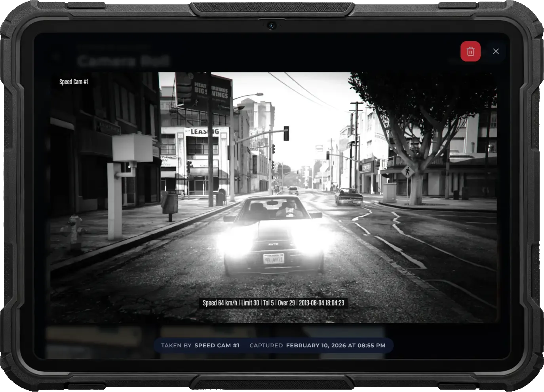This screenshot has height=392, width=544.
Task: Click the red trash delete icon
Action: pos(470,51)
